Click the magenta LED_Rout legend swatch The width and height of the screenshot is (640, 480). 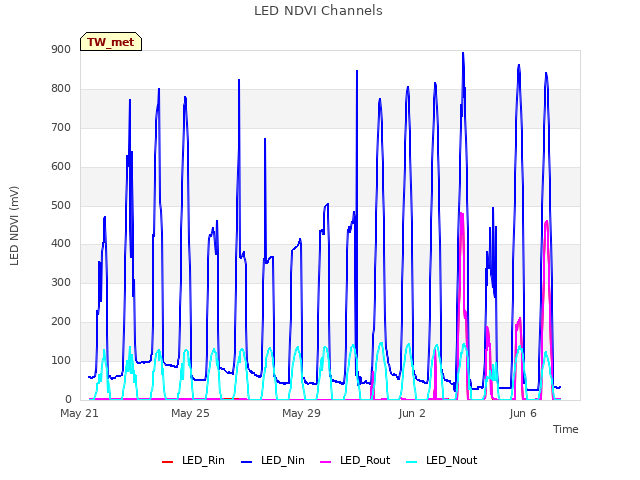(x=326, y=462)
